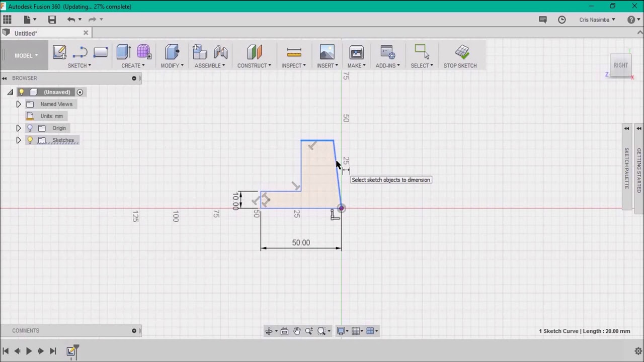Open Cris Nasimba account menu

[597, 20]
